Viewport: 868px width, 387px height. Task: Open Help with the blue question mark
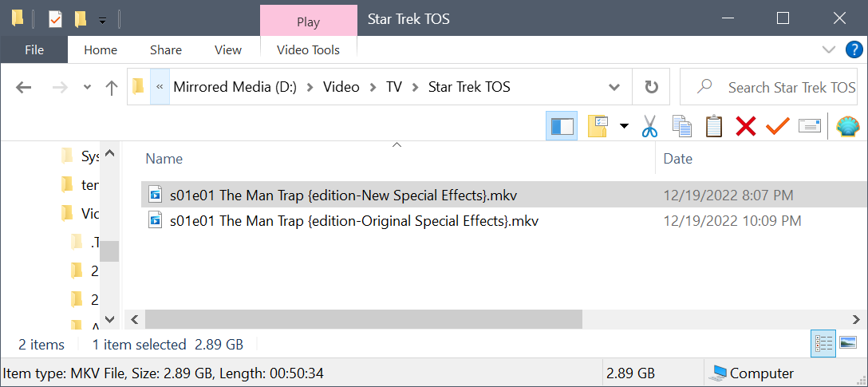pos(854,49)
